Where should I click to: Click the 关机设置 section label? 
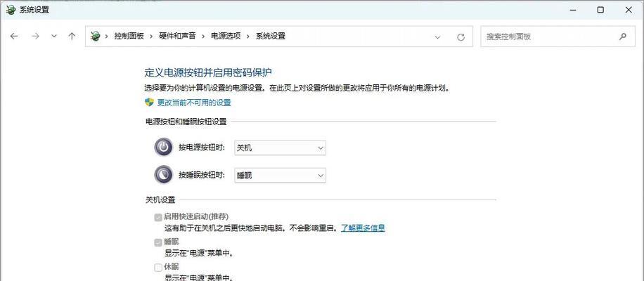pos(160,200)
